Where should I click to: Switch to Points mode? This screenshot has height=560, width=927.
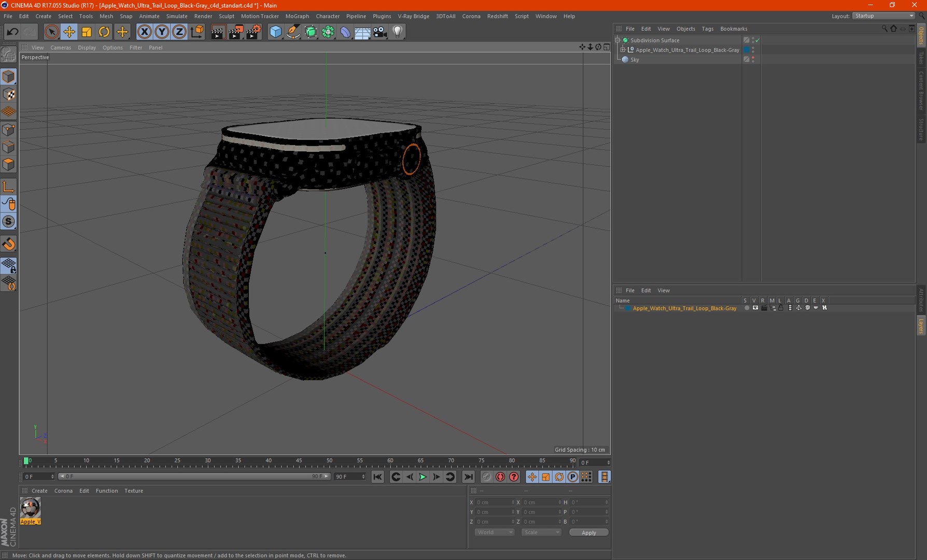9,130
